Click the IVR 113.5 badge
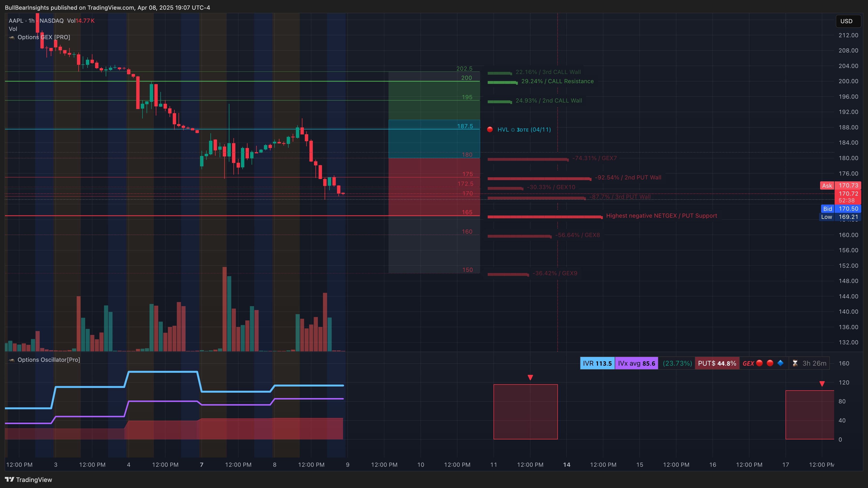Screen dimensions: 868x488 click(597, 363)
